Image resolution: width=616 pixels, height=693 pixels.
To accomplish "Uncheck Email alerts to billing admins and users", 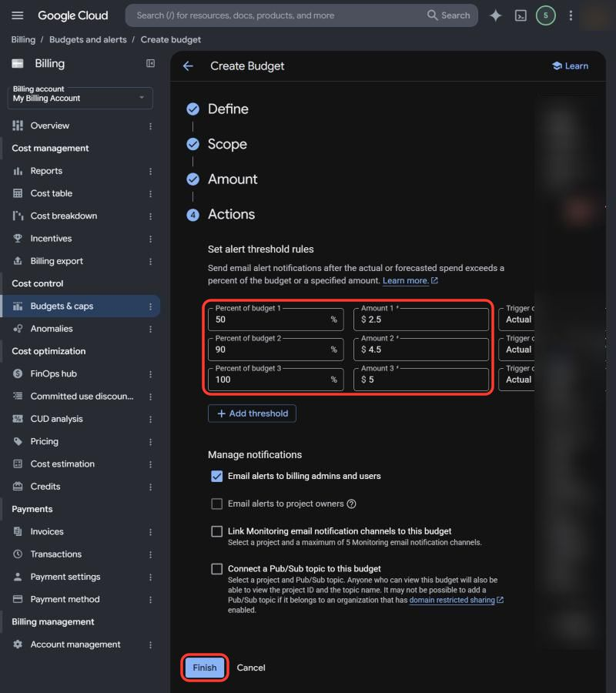I will (216, 476).
